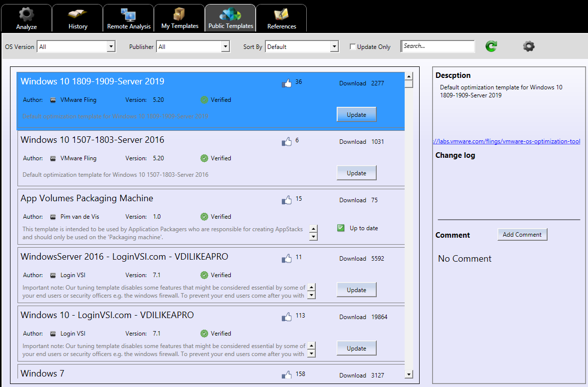Click the History book icon
The width and height of the screenshot is (588, 387).
pos(77,14)
